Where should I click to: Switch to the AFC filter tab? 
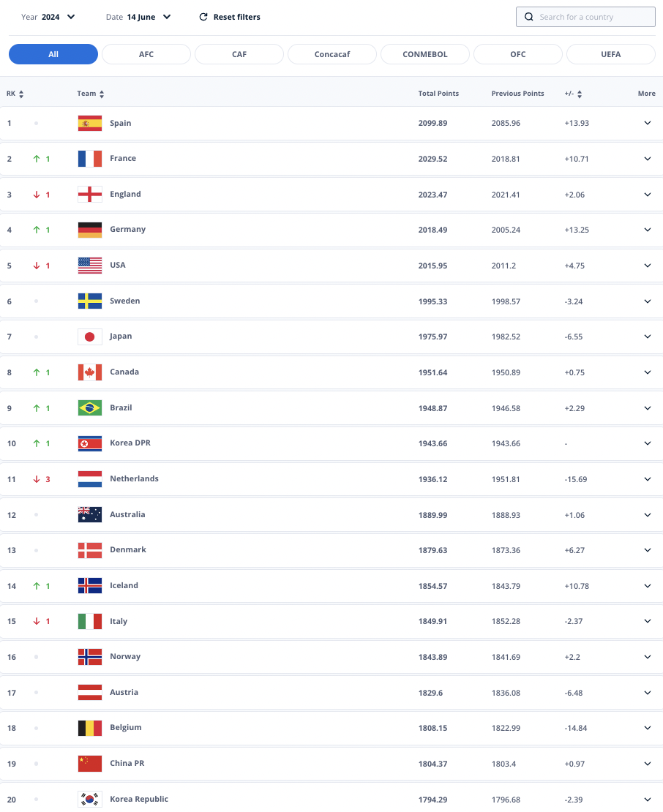click(146, 54)
